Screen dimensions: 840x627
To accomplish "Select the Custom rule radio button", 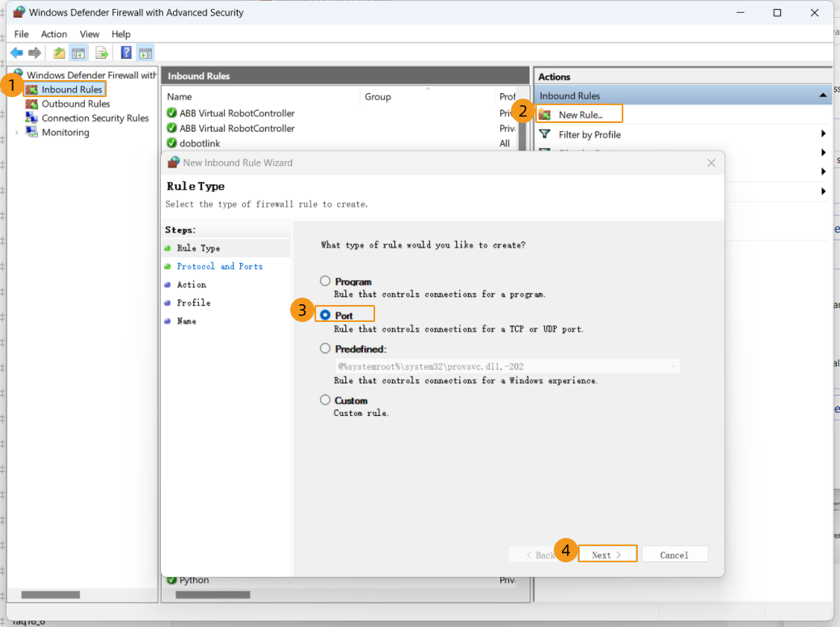I will click(x=325, y=400).
